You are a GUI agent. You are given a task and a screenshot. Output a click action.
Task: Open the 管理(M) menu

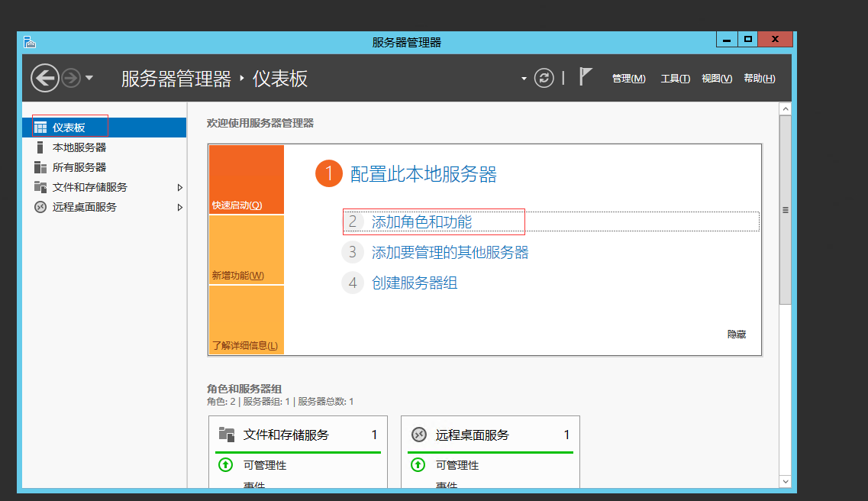point(628,79)
